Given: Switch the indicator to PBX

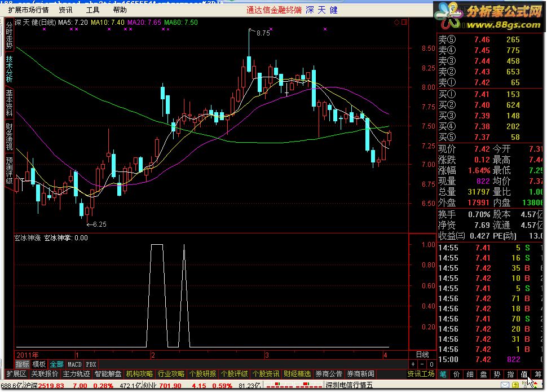Looking at the screenshot, I should pyautogui.click(x=91, y=364).
